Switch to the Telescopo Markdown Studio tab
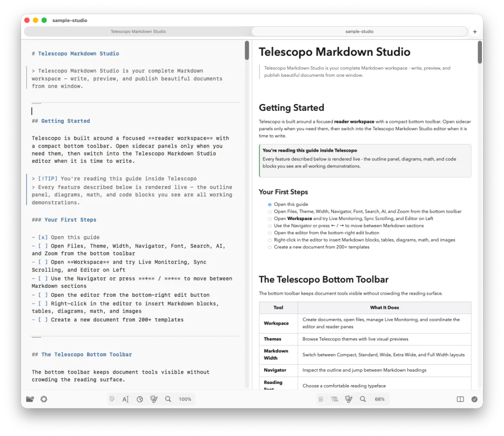 pyautogui.click(x=138, y=32)
